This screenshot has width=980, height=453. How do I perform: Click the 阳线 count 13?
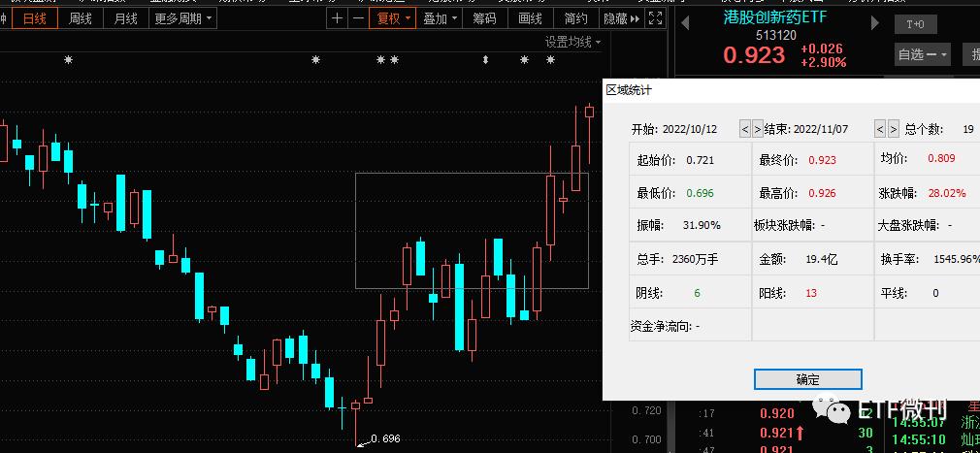tap(811, 292)
